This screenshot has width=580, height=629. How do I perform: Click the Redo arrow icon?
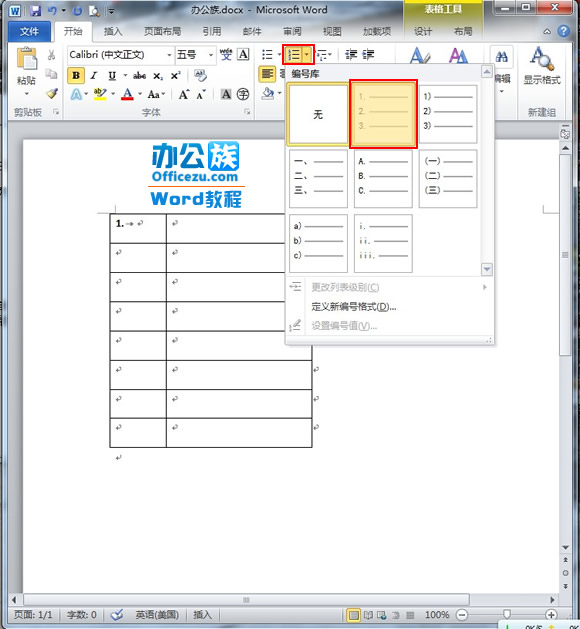coord(77,11)
